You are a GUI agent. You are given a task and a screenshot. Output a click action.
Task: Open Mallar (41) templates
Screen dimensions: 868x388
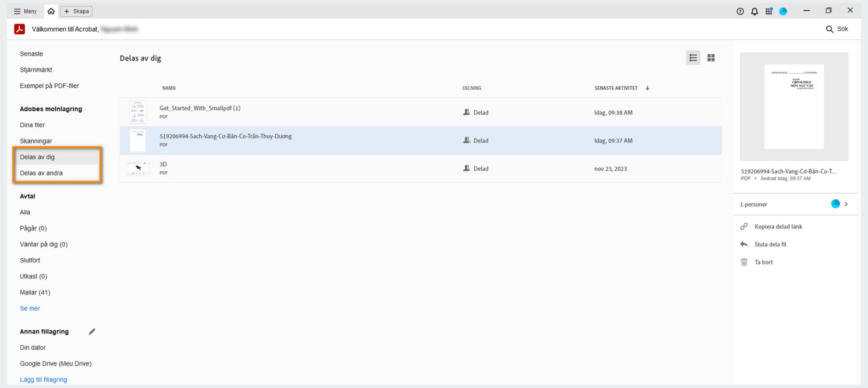tap(35, 293)
